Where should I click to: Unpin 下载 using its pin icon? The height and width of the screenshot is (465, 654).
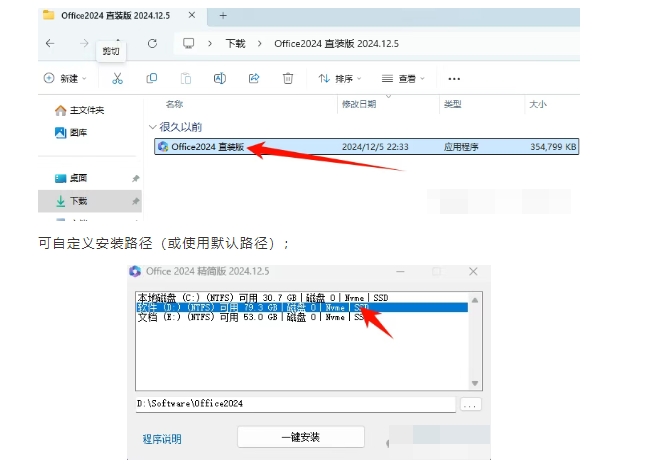(136, 201)
